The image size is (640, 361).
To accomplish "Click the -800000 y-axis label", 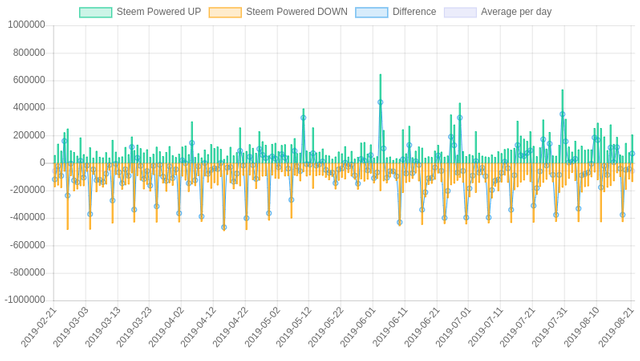I will [x=27, y=273].
